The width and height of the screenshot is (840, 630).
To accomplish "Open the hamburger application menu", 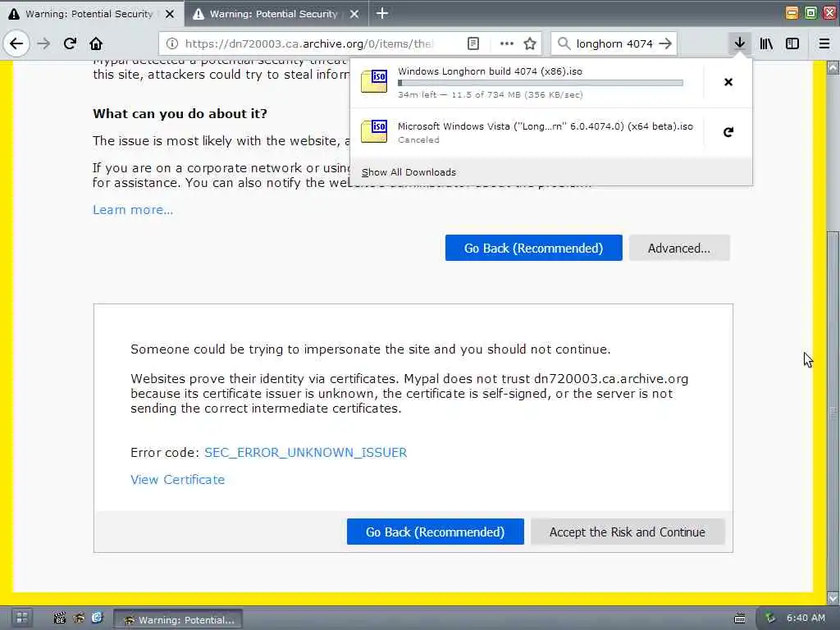I will point(824,43).
